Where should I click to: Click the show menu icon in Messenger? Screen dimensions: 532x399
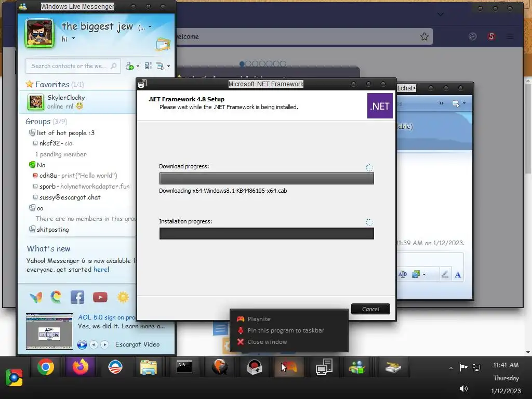pos(160,66)
